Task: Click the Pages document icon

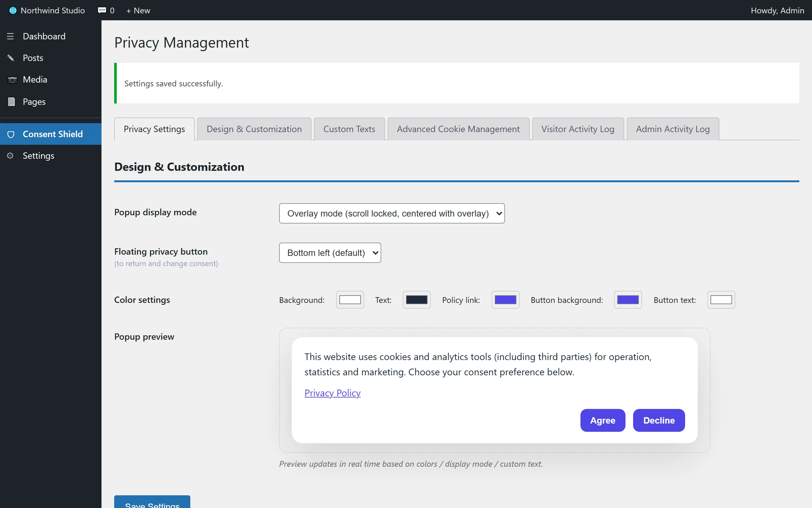Action: tap(11, 102)
